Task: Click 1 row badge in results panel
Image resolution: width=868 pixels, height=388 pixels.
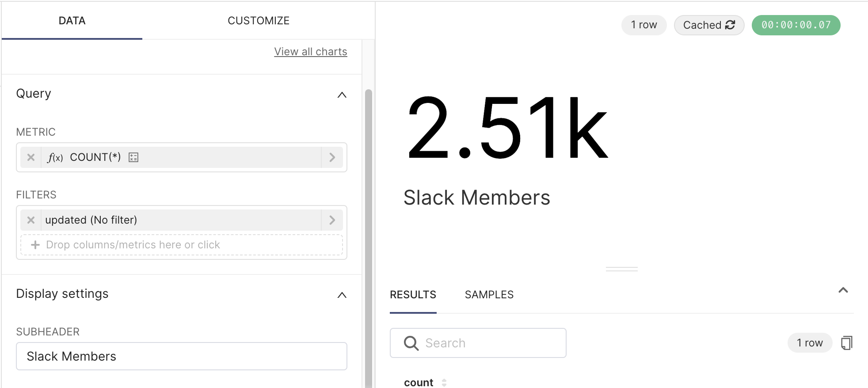Action: 810,343
